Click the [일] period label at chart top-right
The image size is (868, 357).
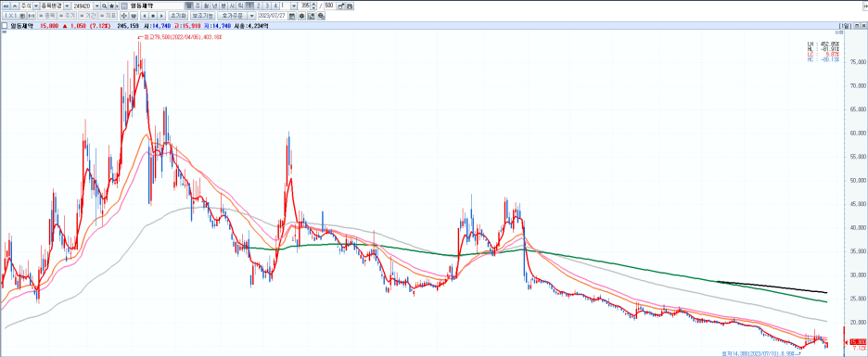click(846, 25)
